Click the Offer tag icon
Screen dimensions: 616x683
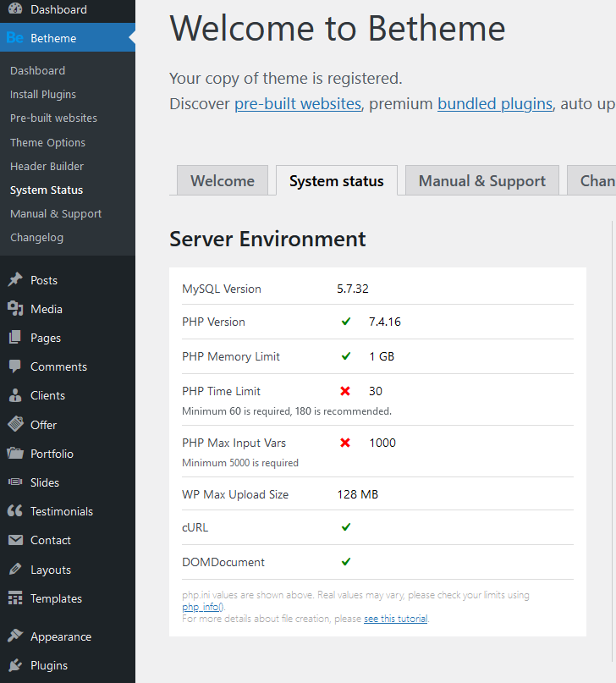click(x=16, y=424)
